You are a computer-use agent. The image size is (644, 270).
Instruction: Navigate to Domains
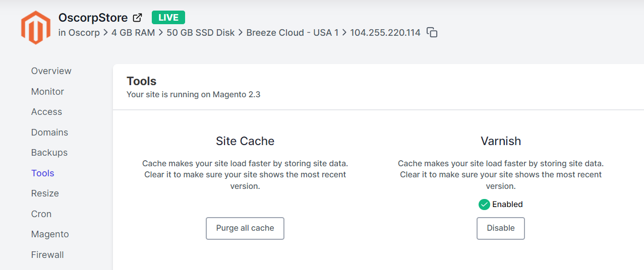point(49,132)
